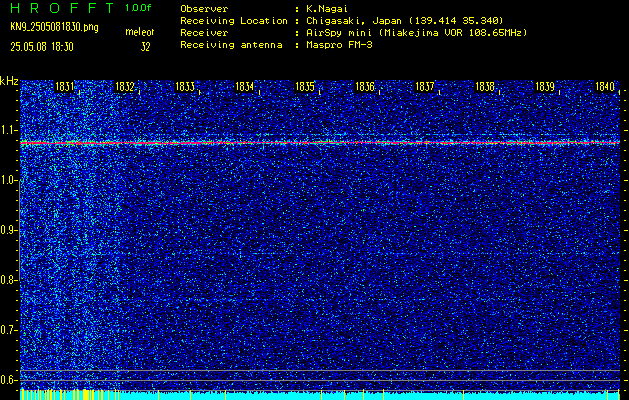The width and height of the screenshot is (629, 400).
Task: Click receiving location Chigasaki, Japan text
Action: pyautogui.click(x=405, y=21)
